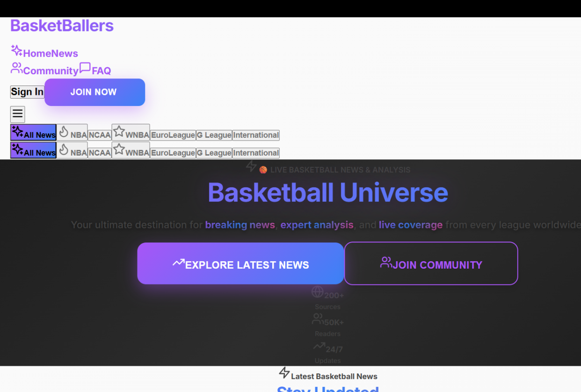The height and width of the screenshot is (392, 581).
Task: Click flame icon on first-row NBA filter
Action: [64, 131]
